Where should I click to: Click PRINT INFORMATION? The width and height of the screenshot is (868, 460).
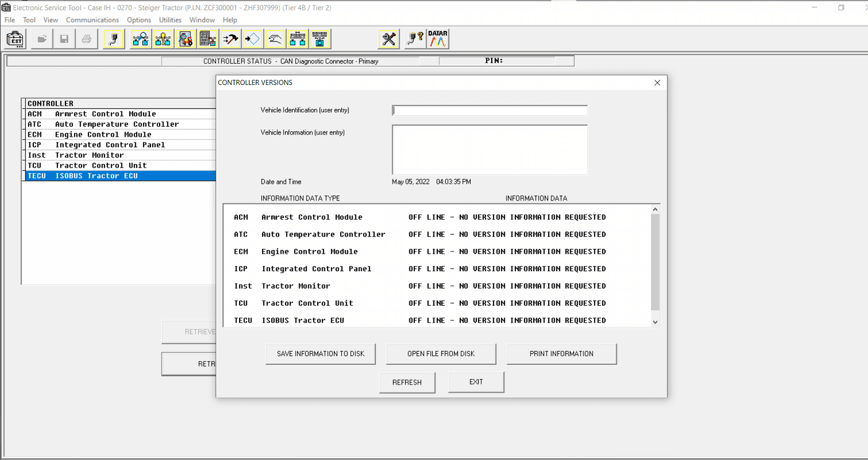point(562,354)
